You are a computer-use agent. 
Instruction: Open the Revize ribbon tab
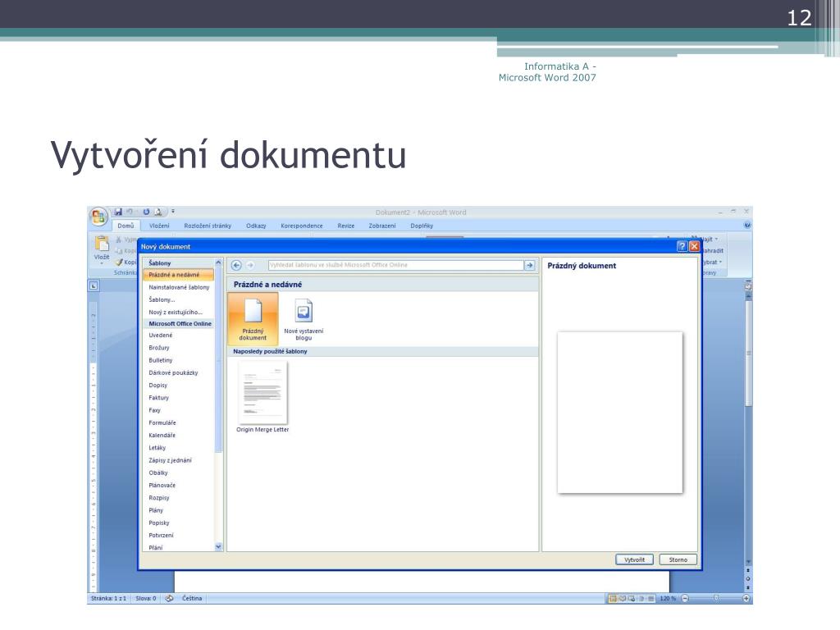coord(346,226)
